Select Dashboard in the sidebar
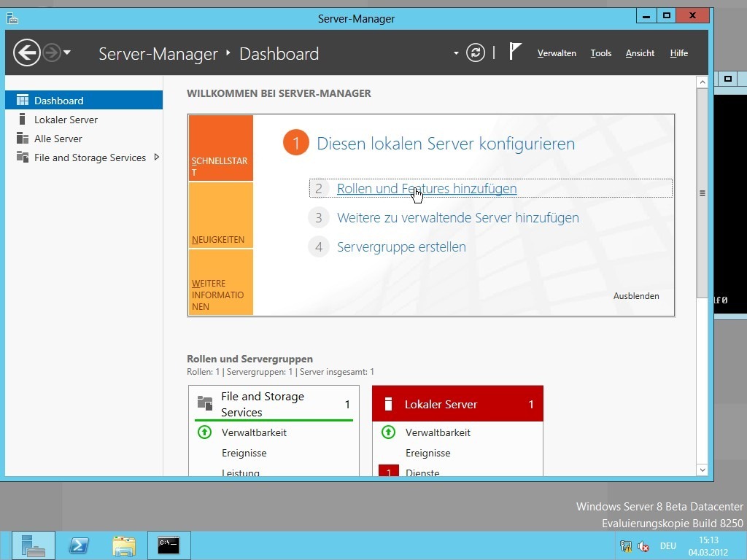The width and height of the screenshot is (747, 560). click(84, 100)
